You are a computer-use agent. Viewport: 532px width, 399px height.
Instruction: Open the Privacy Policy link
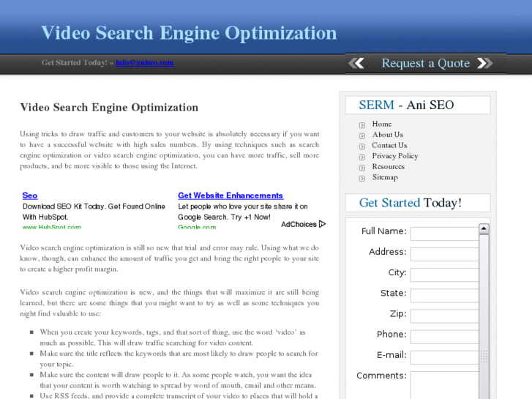coord(395,156)
